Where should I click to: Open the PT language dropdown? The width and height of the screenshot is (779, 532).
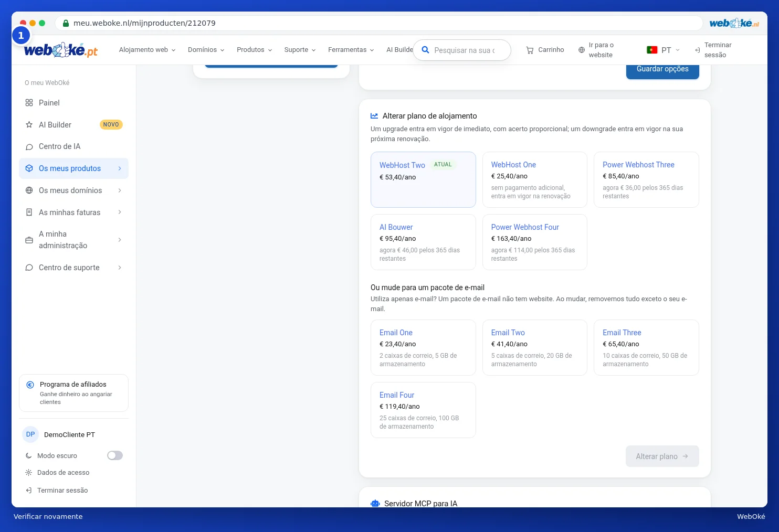pyautogui.click(x=663, y=50)
